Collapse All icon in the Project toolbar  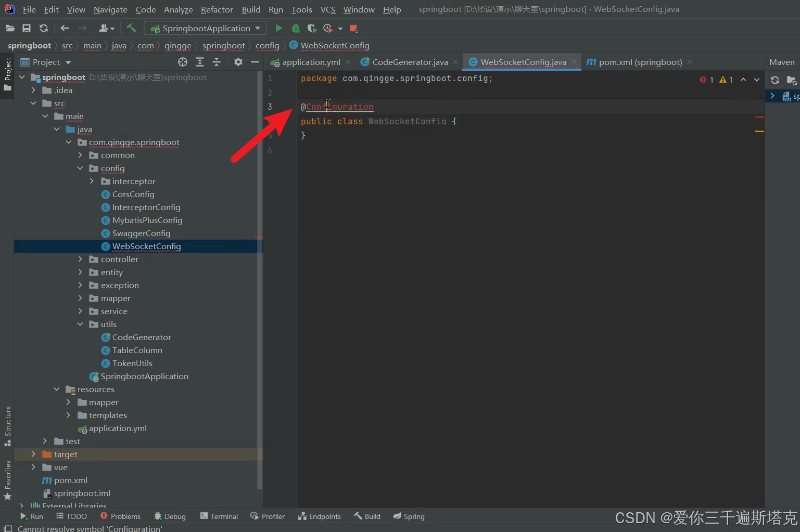coord(217,61)
